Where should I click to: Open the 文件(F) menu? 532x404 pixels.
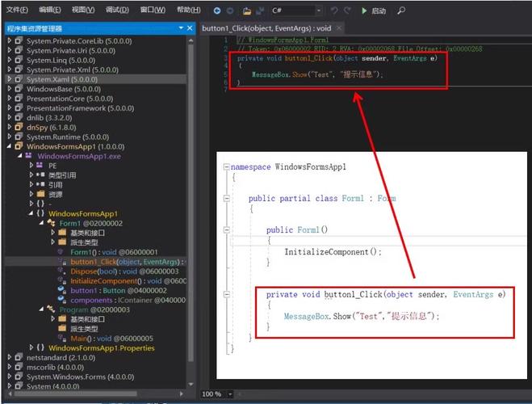click(x=17, y=11)
